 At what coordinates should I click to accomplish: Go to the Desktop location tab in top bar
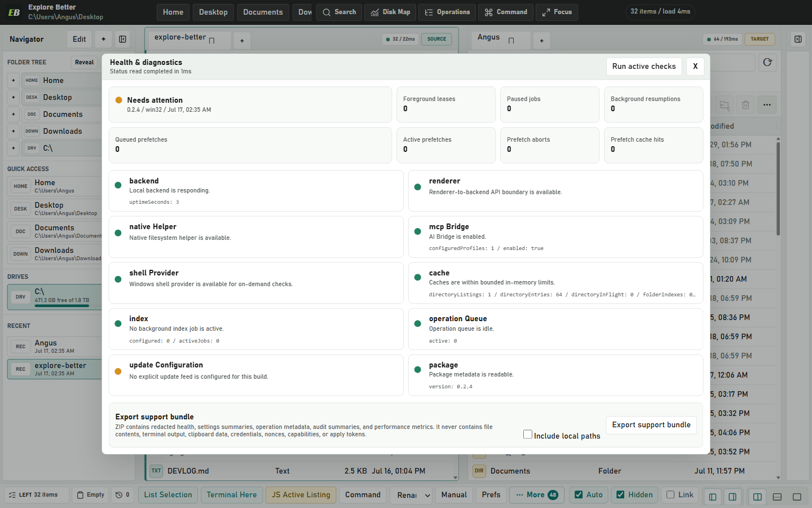[x=213, y=12]
